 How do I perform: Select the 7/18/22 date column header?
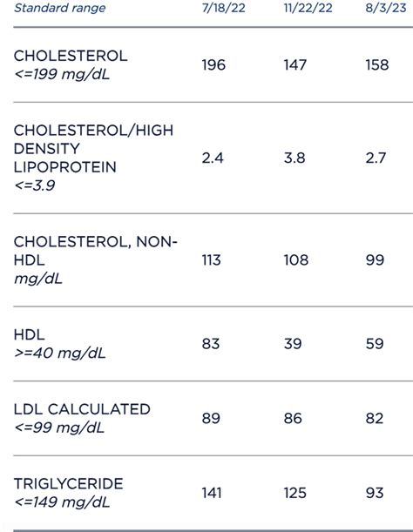click(x=223, y=8)
